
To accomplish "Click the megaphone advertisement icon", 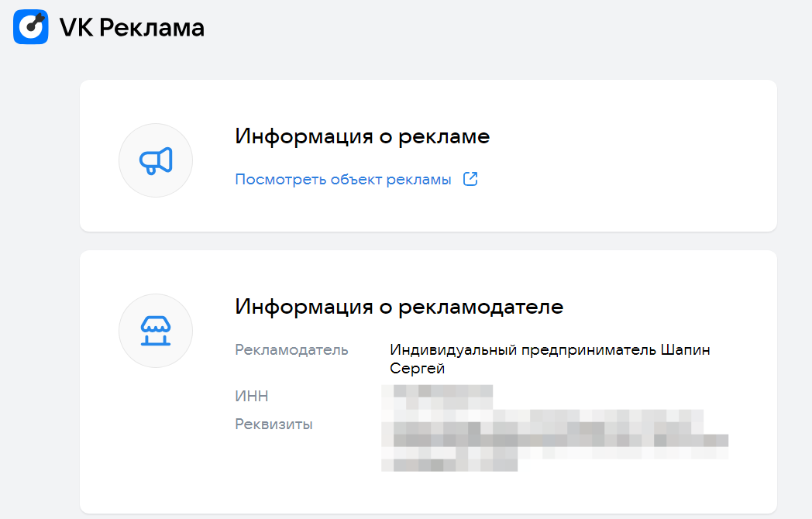I will tap(155, 160).
